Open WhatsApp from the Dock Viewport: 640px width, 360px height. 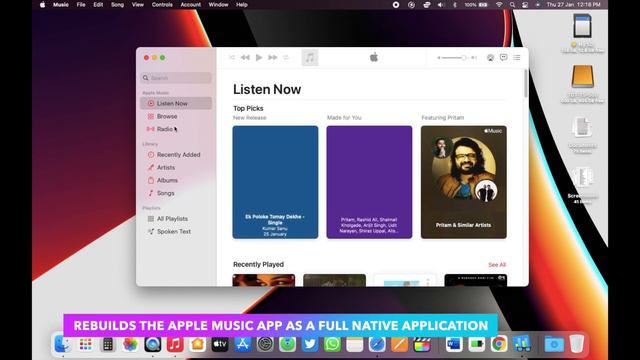coord(332,344)
